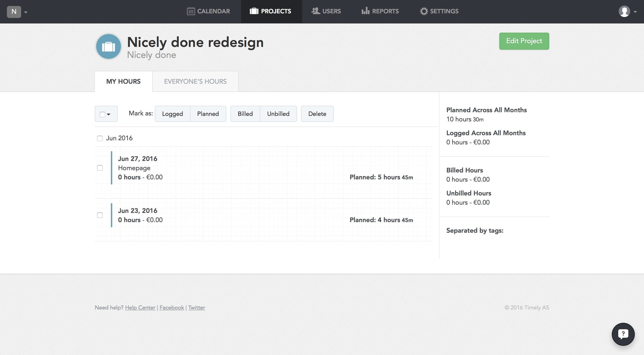
Task: Open the Users page
Action: click(x=326, y=11)
